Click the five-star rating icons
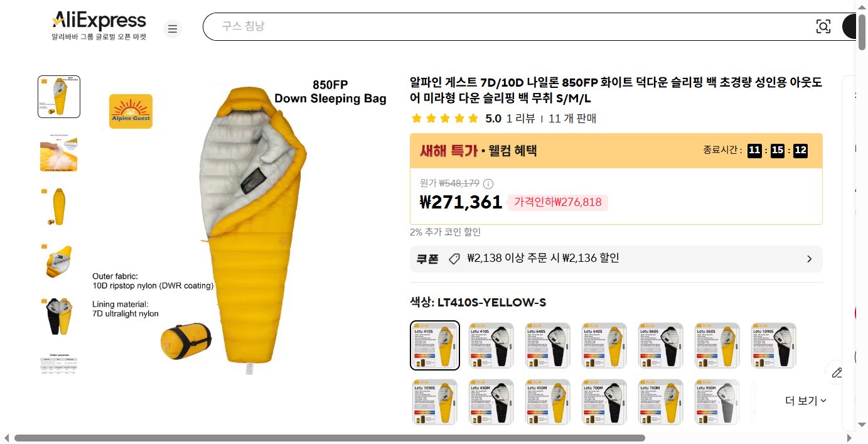The width and height of the screenshot is (868, 444). pos(444,118)
